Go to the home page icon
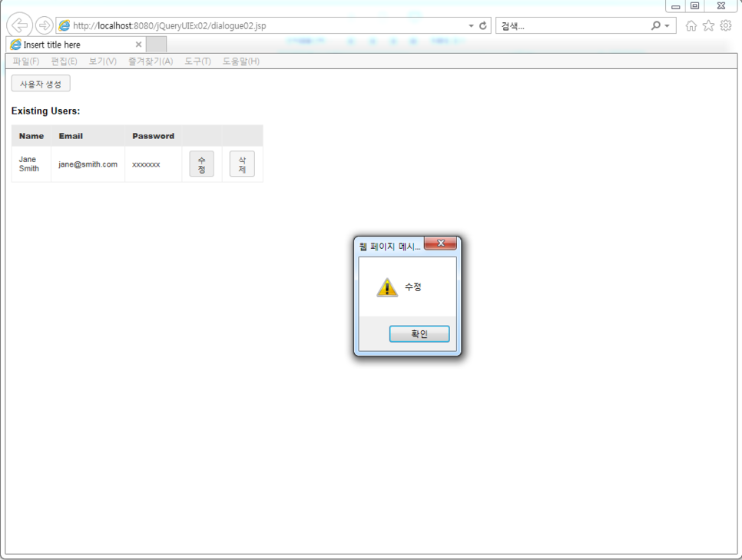The width and height of the screenshot is (742, 560). [691, 25]
